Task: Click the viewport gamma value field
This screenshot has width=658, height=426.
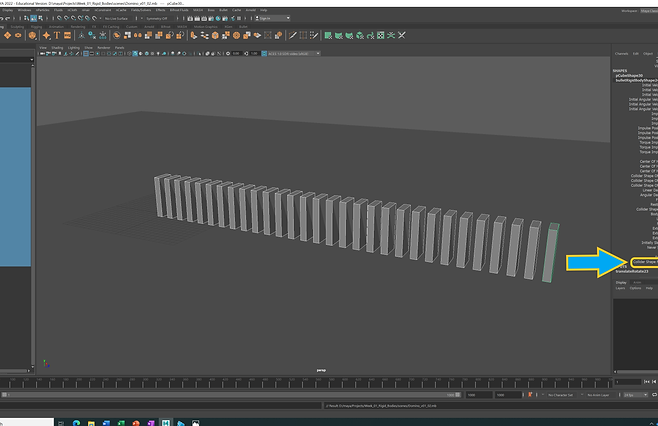Action: [x=254, y=54]
